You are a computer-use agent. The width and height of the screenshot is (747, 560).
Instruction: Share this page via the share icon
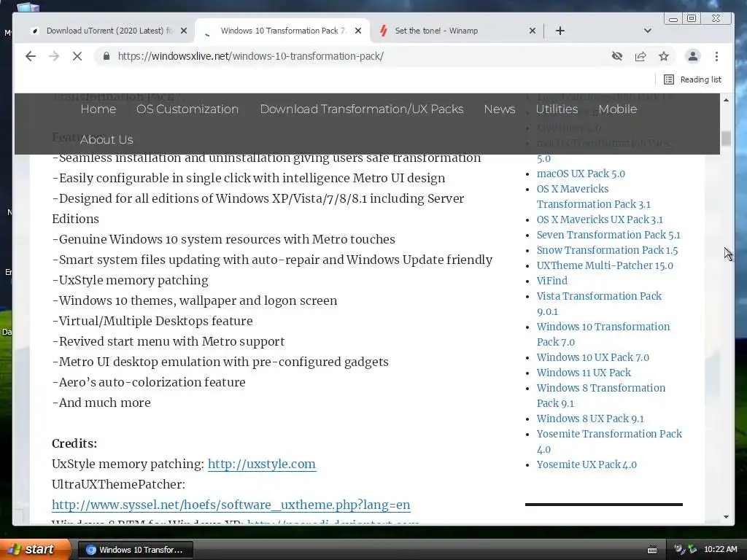640,56
